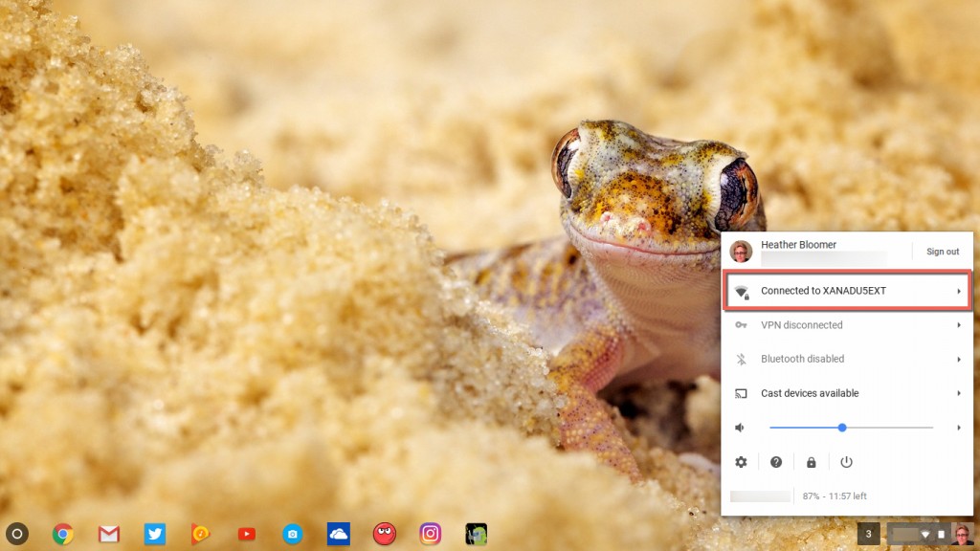Launch Chrome from the shelf
The image size is (980, 551).
[64, 536]
